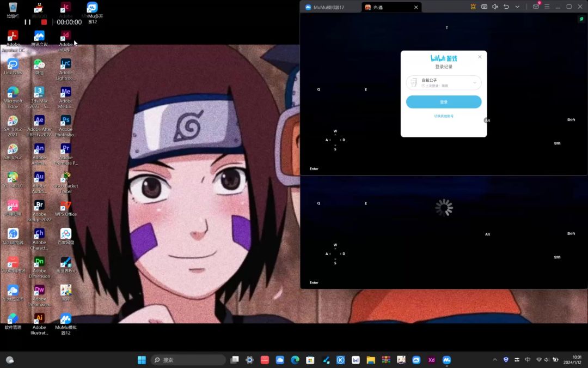Open Adobe Dreamweaver desktop icon
The width and height of the screenshot is (588, 368).
coord(39,296)
